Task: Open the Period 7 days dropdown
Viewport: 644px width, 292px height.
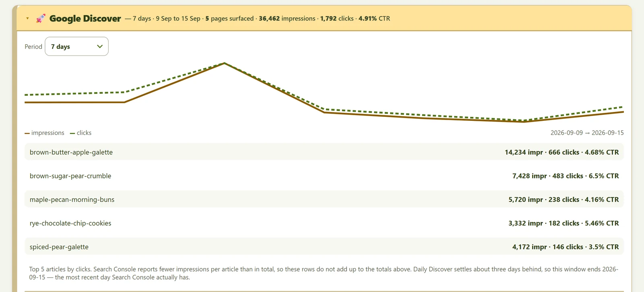Action: pyautogui.click(x=76, y=46)
